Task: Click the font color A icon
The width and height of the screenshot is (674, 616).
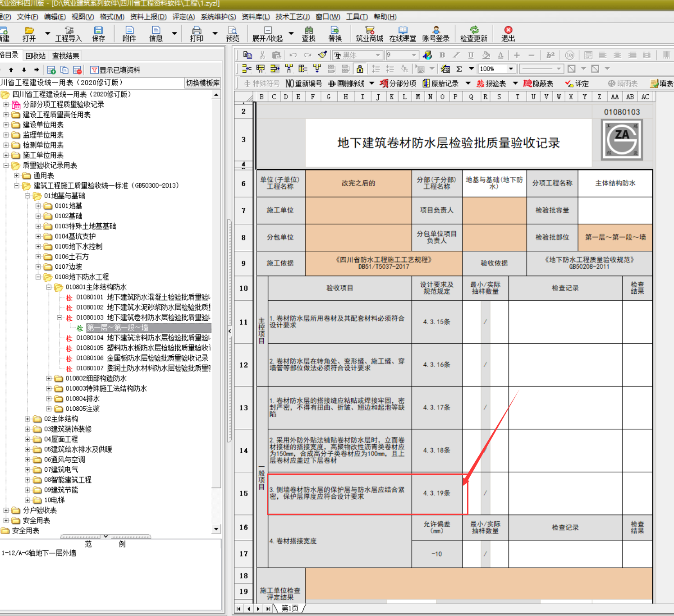Action: click(x=500, y=55)
